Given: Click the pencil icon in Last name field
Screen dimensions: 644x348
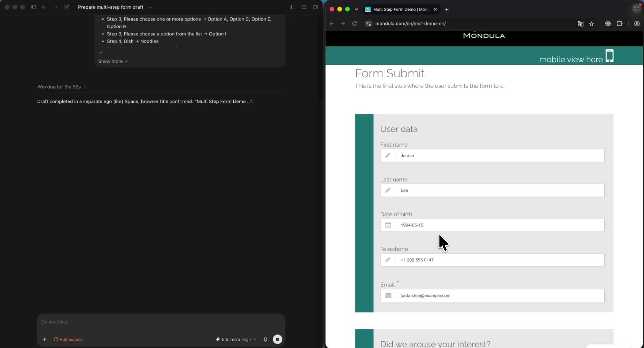Looking at the screenshot, I should [388, 190].
